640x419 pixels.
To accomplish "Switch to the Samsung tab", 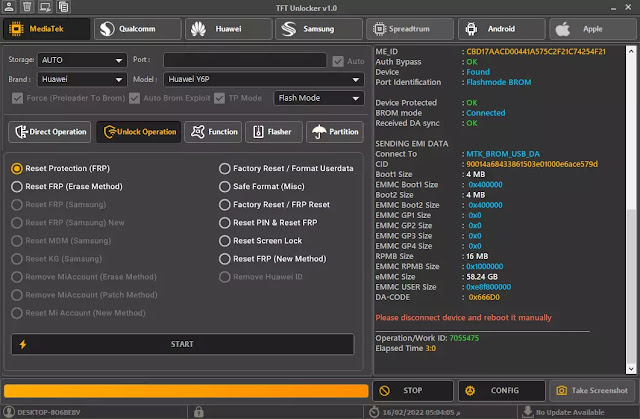I will pos(319,29).
